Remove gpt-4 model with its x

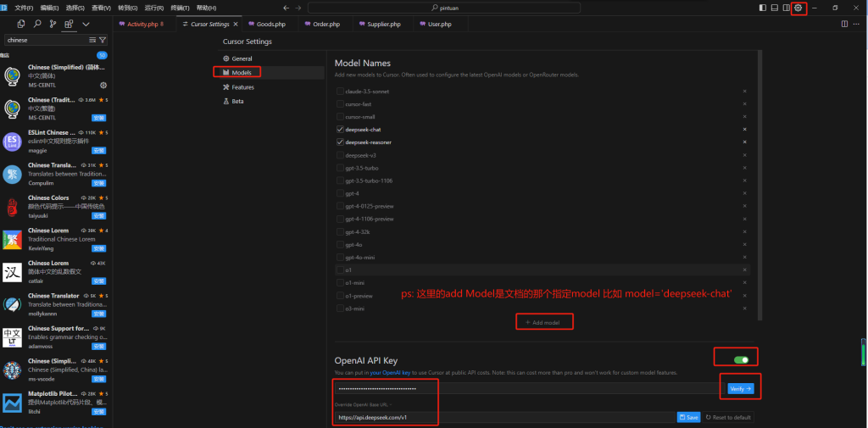coord(744,193)
